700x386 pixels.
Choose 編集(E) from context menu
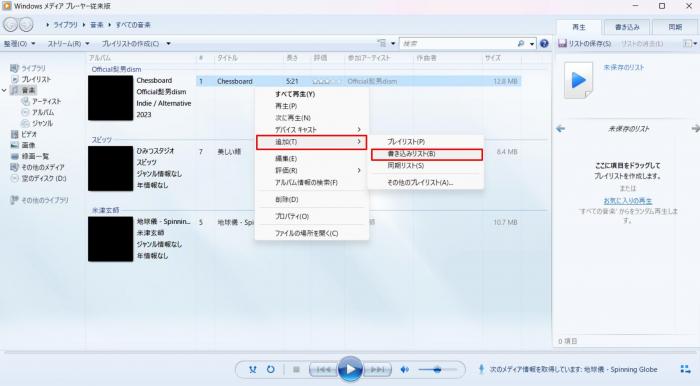click(312, 158)
